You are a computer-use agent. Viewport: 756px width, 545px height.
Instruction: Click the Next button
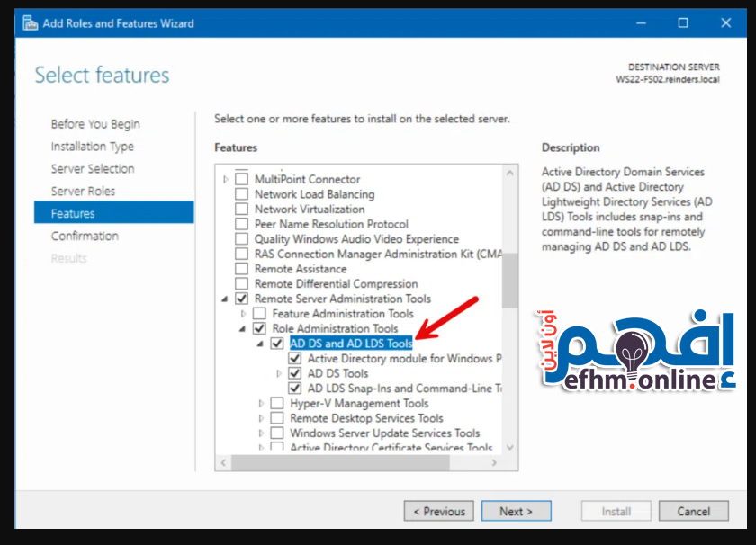click(x=516, y=511)
